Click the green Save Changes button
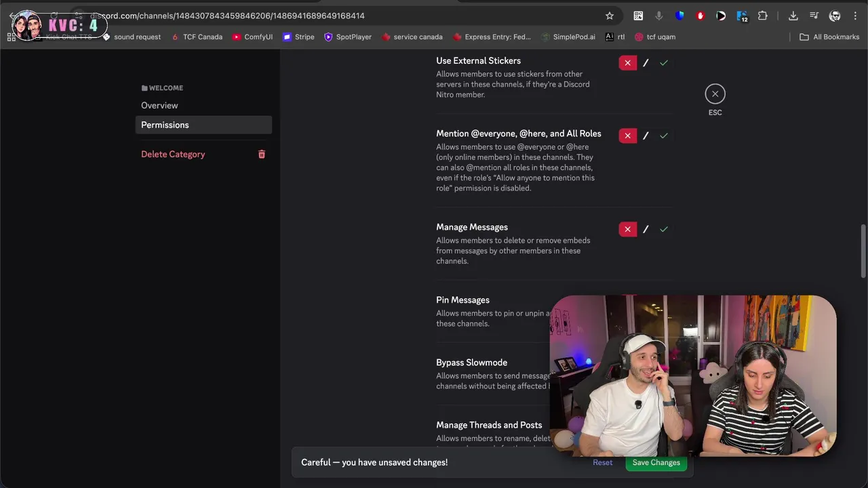This screenshot has height=488, width=868. coord(656,463)
